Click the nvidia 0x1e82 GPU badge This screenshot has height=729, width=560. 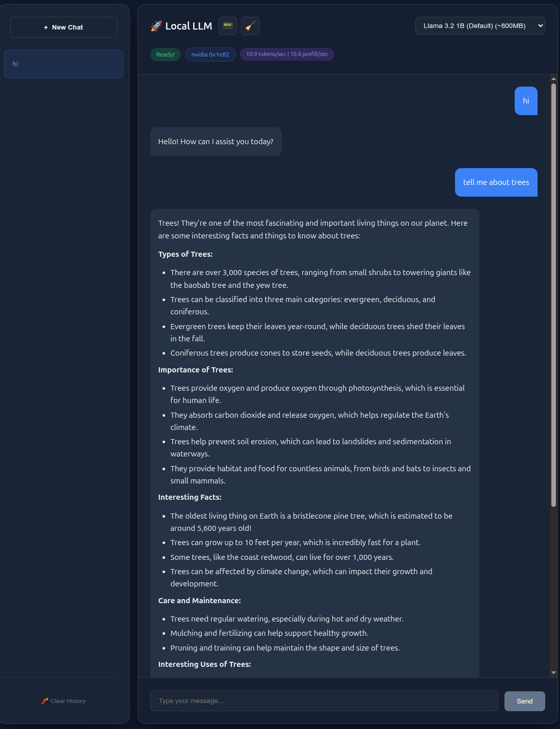tap(210, 55)
